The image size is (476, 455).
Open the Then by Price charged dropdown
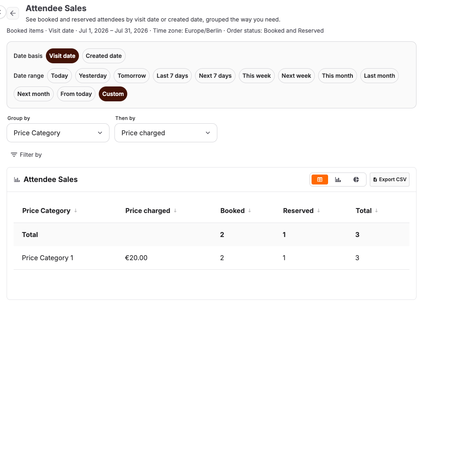(166, 133)
